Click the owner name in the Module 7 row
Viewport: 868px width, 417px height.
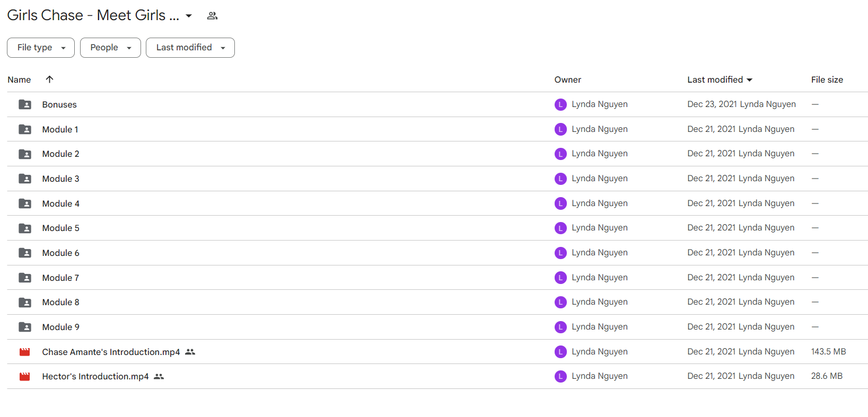tap(600, 277)
